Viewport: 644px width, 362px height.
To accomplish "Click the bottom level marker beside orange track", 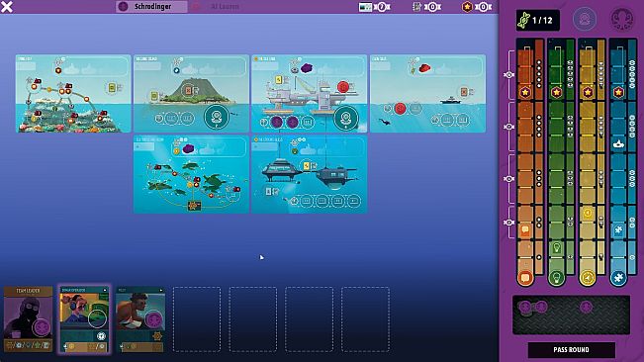I will point(508,222).
